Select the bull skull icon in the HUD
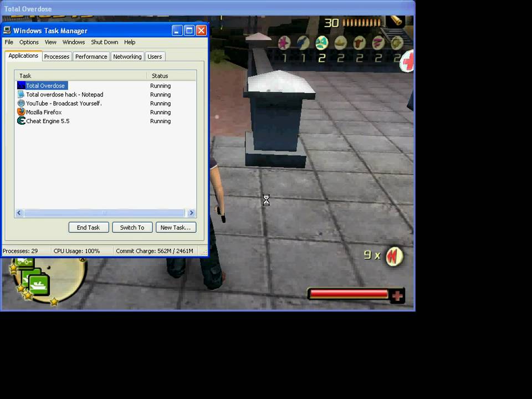The image size is (532, 399). [359, 43]
